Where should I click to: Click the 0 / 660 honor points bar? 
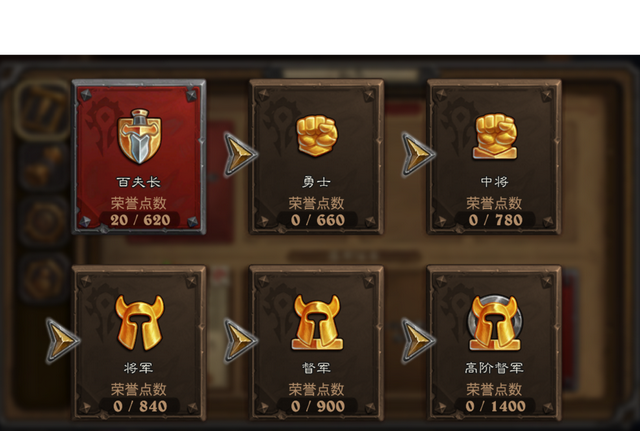pyautogui.click(x=317, y=220)
